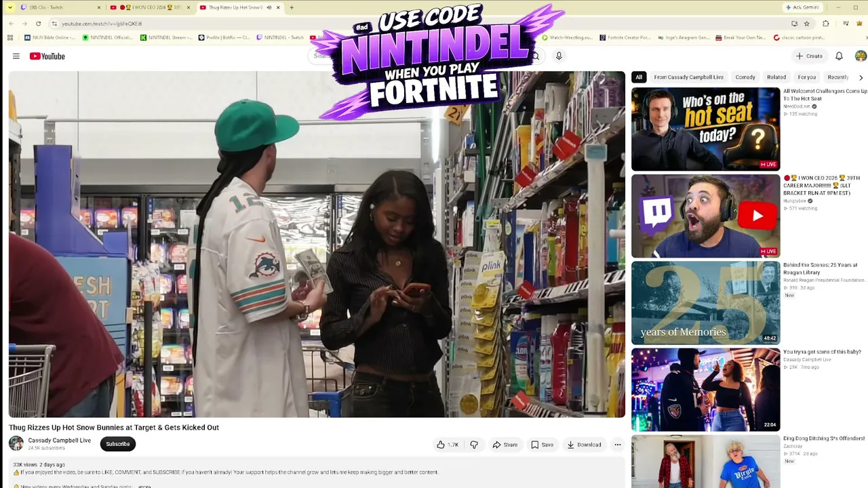Screen dimensions: 868x488
Task: Open a new browser tab
Action: point(292,7)
